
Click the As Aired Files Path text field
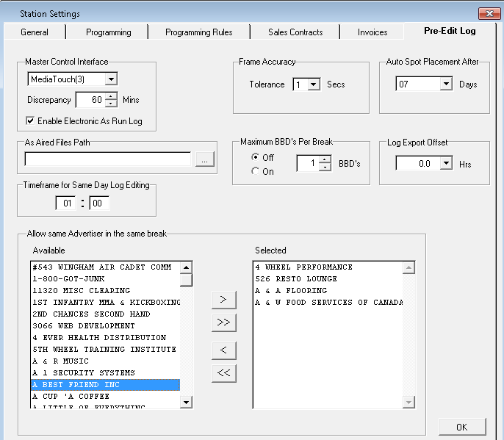[108, 159]
